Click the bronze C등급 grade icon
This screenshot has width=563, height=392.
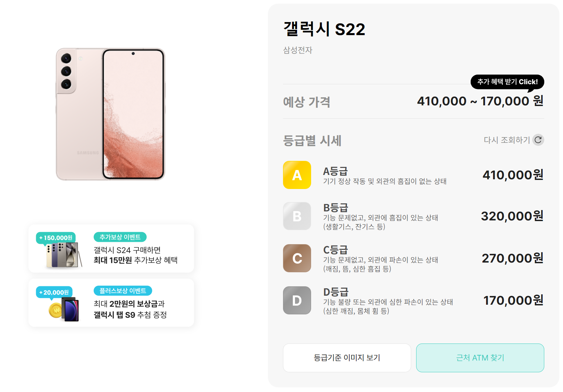(x=297, y=258)
